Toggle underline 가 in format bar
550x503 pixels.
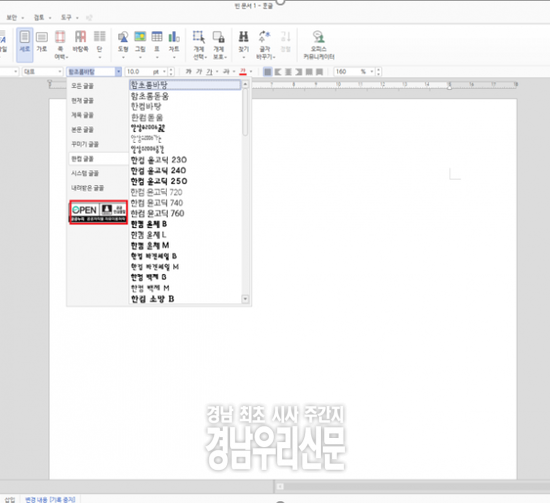[x=209, y=72]
